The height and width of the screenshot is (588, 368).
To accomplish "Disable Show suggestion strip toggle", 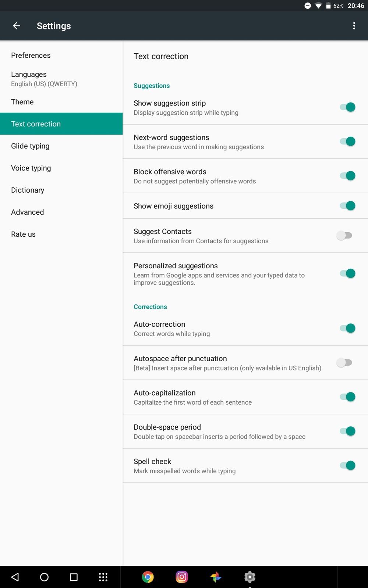I will 347,107.
